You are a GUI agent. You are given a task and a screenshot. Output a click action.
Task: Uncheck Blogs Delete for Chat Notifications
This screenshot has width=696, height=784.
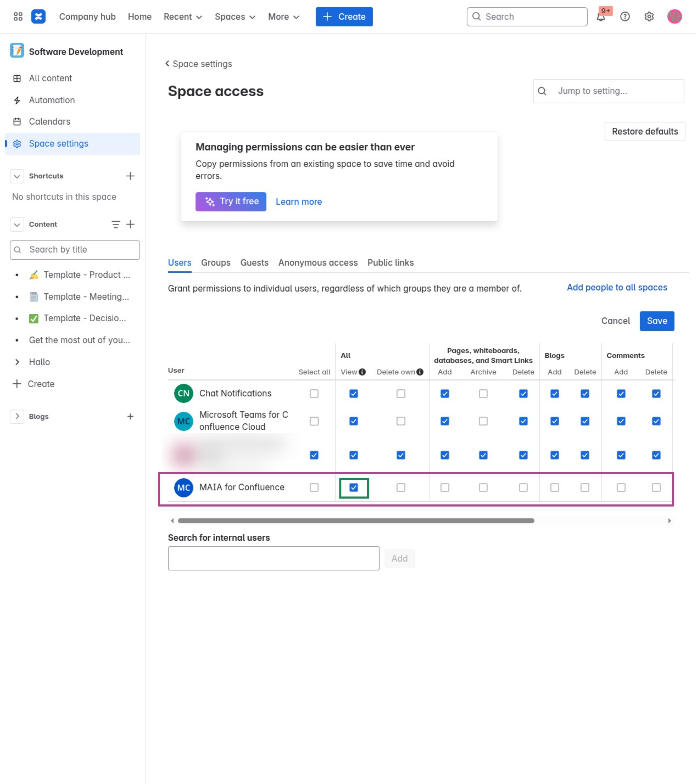click(585, 394)
